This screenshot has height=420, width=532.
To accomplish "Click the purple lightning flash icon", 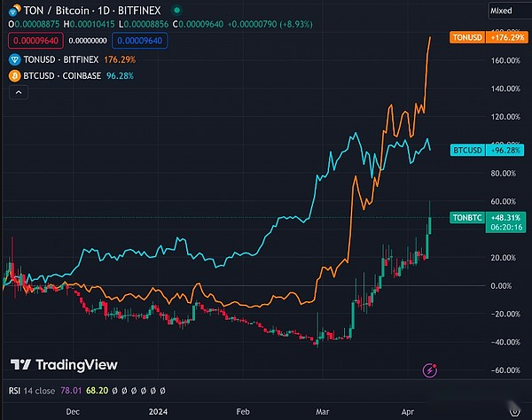I will pyautogui.click(x=429, y=370).
